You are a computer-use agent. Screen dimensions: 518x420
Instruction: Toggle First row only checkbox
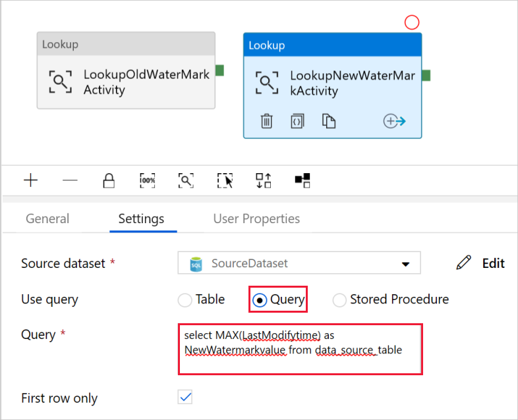click(185, 397)
